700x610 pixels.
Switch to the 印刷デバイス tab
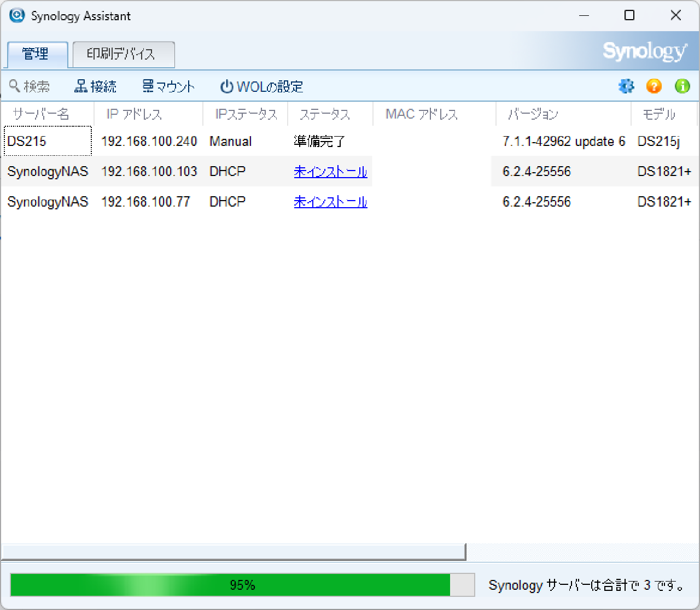tap(124, 54)
